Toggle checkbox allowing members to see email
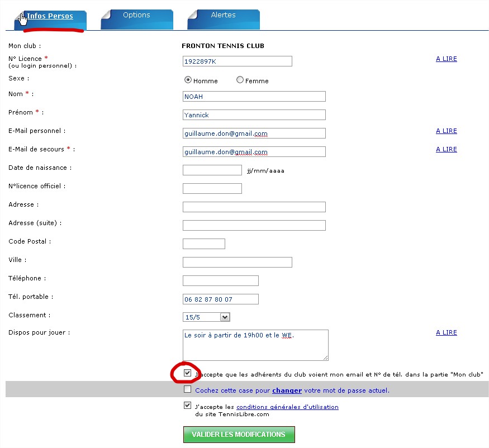489x448 pixels. [187, 373]
